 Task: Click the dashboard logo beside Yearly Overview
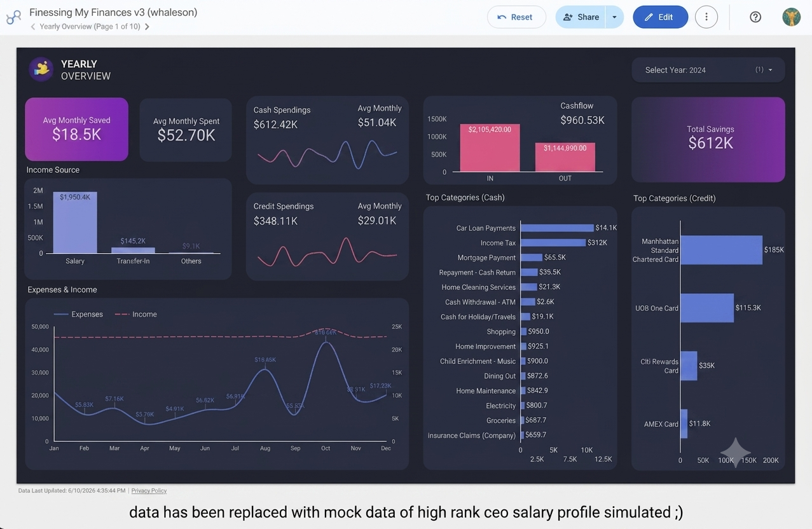41,69
